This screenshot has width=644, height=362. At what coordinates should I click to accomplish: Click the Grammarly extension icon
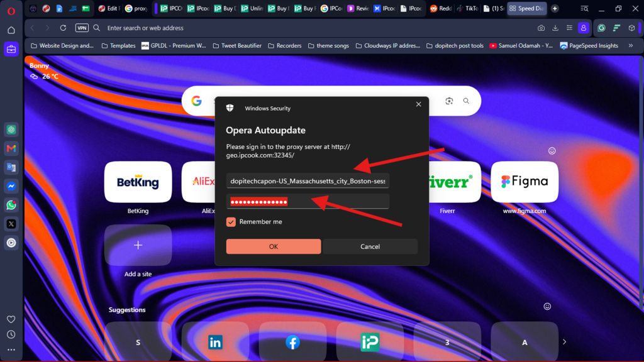tap(601, 28)
